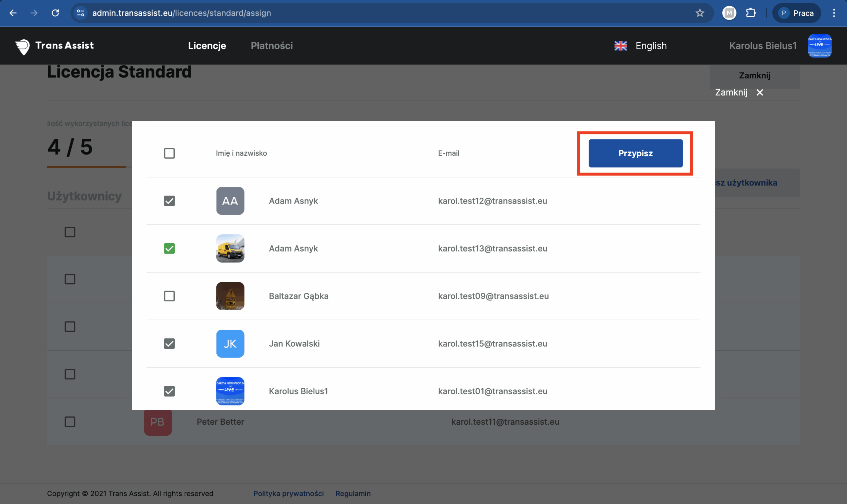This screenshot has width=847, height=504.
Task: Switch to the Płatności tab
Action: click(272, 46)
